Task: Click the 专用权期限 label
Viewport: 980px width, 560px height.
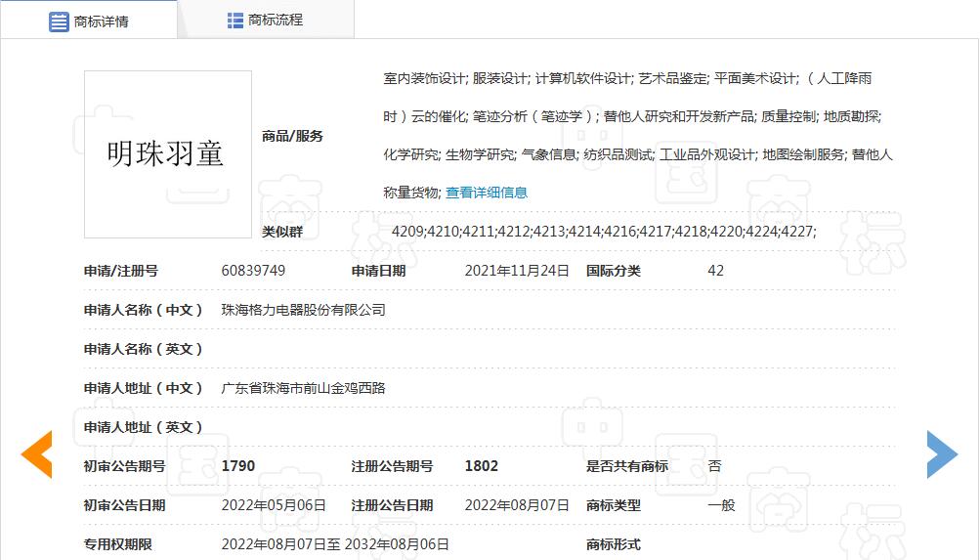Action: coord(117,544)
